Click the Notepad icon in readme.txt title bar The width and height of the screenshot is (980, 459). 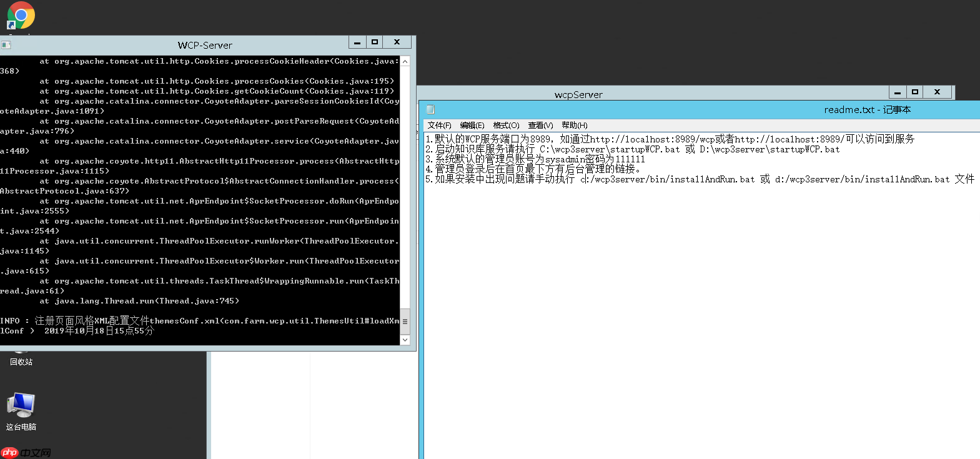click(x=430, y=110)
